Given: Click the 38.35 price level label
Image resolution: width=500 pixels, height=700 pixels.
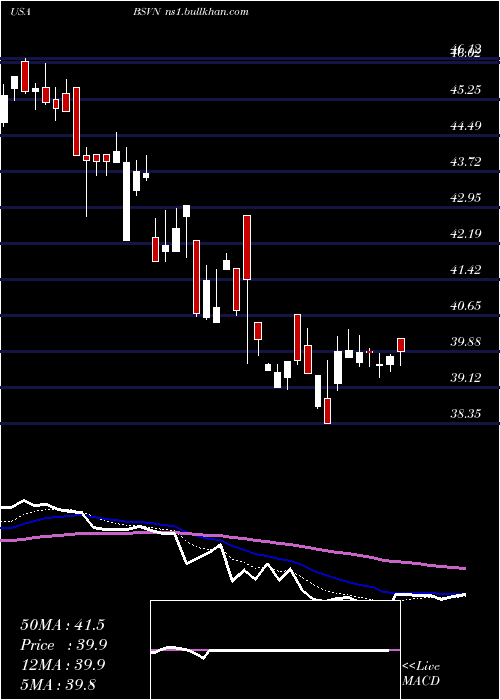Looking at the screenshot, I should (466, 414).
